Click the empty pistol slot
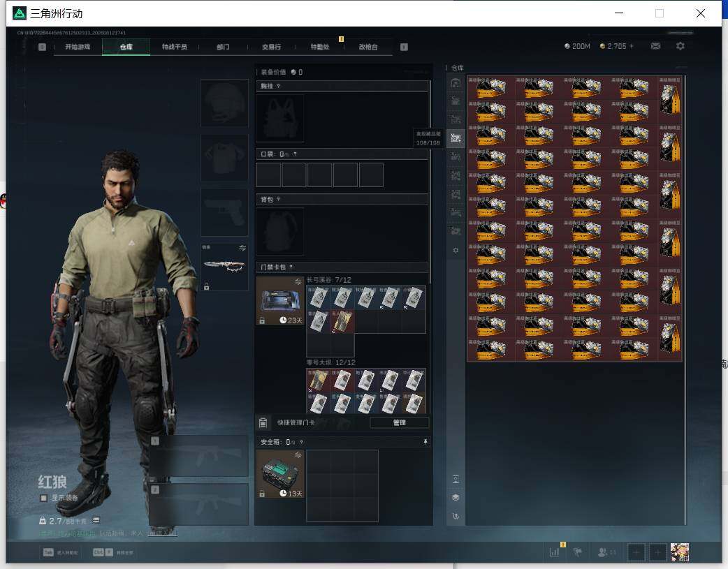Viewport: 728px width, 569px height. [x=224, y=212]
